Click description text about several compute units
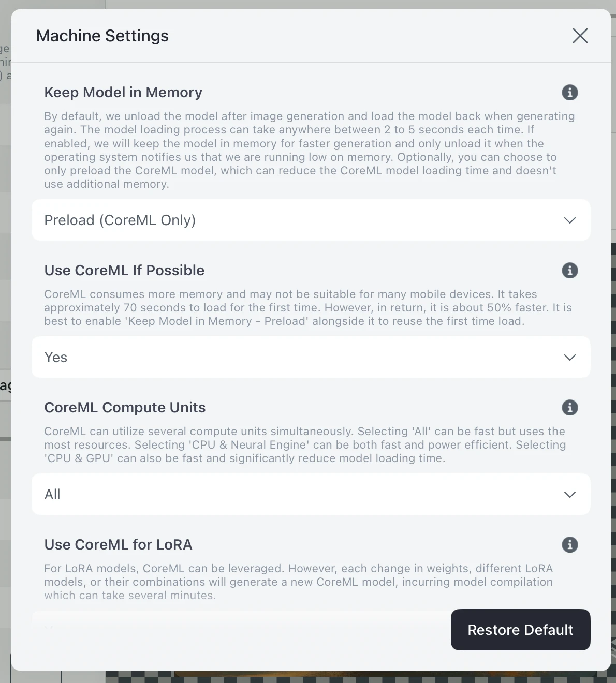This screenshot has height=683, width=616. 305,445
